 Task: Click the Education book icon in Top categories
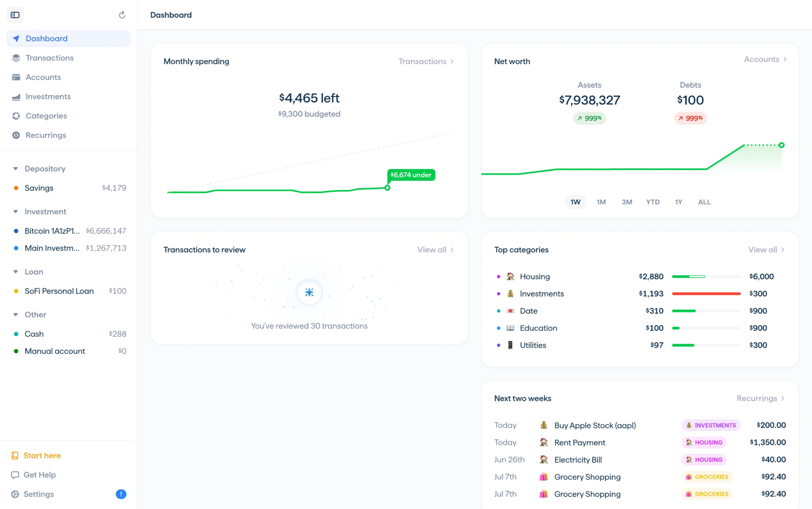pos(510,328)
